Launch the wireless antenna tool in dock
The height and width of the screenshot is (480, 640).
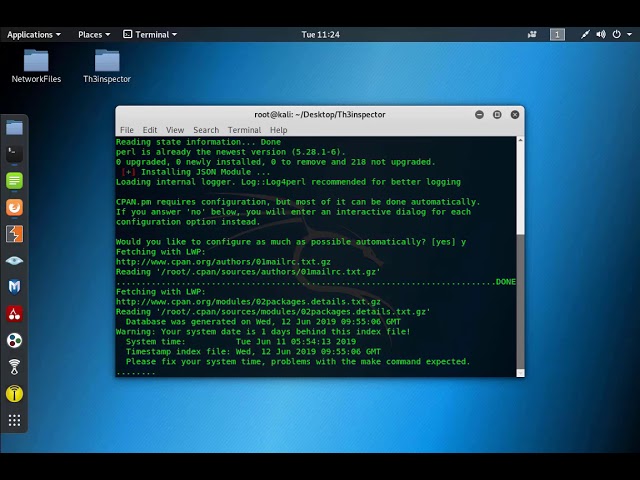click(x=14, y=367)
